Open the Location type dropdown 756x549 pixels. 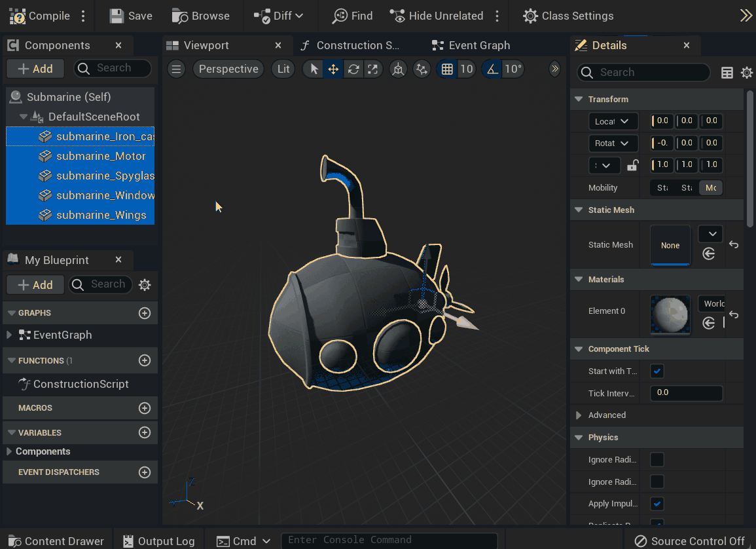pyautogui.click(x=613, y=121)
